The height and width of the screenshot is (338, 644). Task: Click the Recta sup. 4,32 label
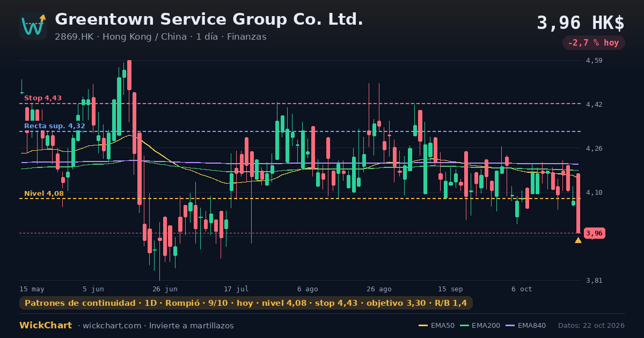55,126
